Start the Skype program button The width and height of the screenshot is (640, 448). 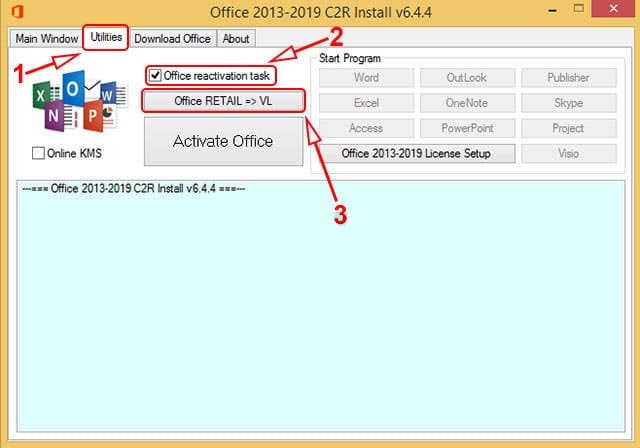coord(569,103)
